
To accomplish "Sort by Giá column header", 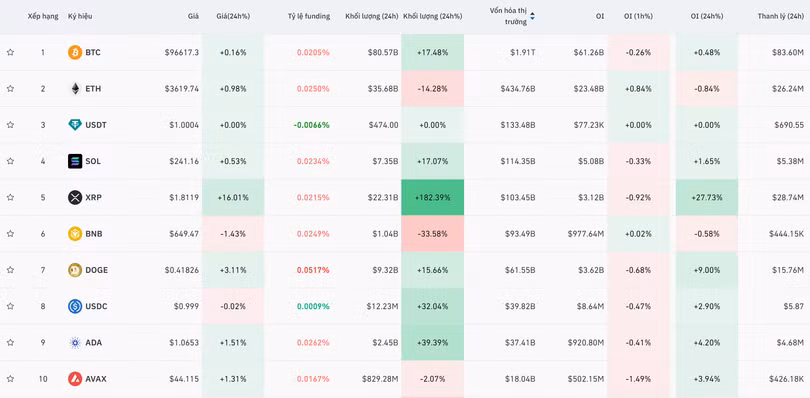I will pyautogui.click(x=193, y=16).
